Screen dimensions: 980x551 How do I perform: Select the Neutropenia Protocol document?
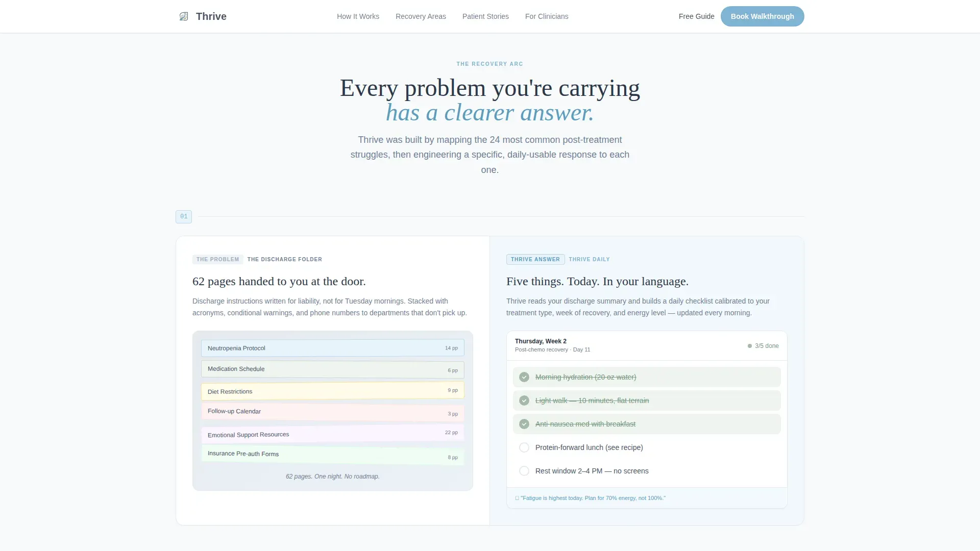pyautogui.click(x=333, y=348)
